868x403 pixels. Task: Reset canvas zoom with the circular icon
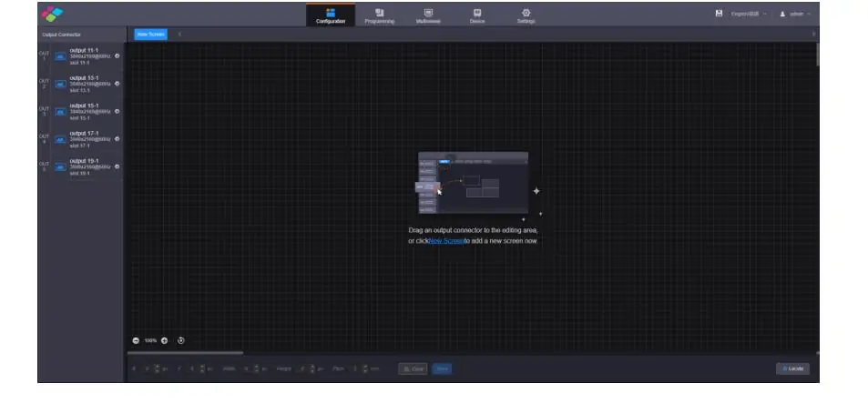(x=181, y=340)
